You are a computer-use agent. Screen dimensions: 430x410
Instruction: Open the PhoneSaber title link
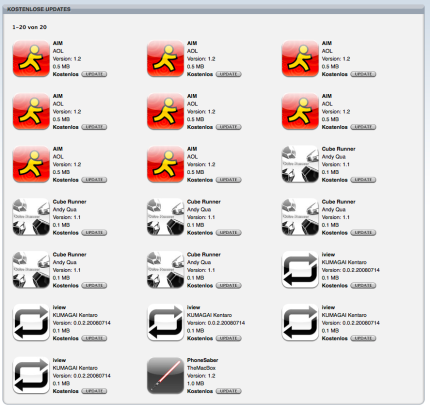click(x=202, y=360)
